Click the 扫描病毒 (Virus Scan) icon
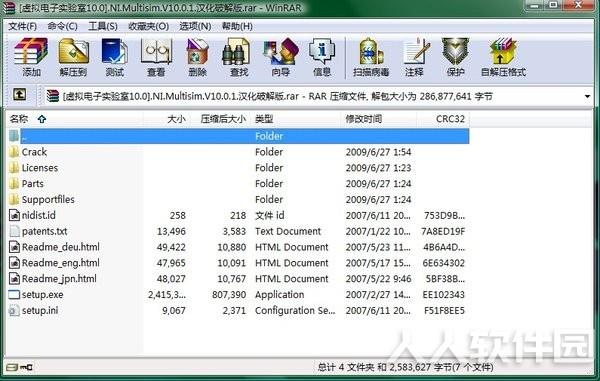Viewport: 600px width, 381px height. (371, 57)
